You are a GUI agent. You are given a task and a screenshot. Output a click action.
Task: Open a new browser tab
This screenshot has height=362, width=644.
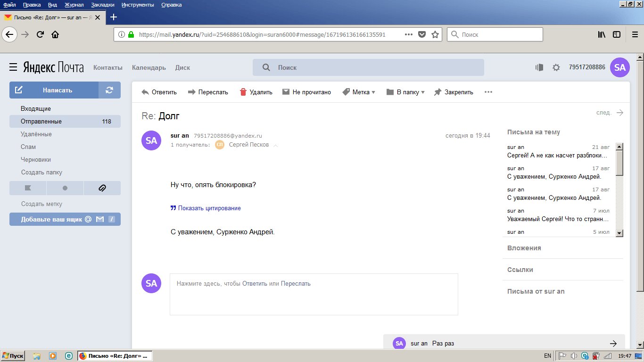tap(113, 17)
